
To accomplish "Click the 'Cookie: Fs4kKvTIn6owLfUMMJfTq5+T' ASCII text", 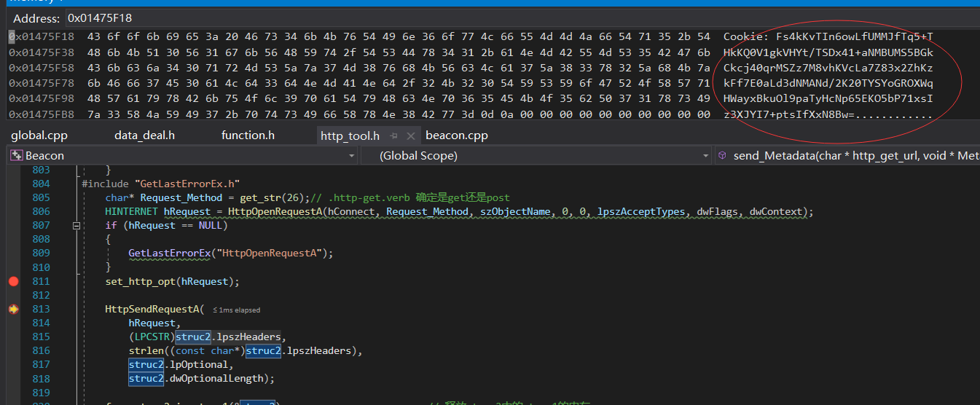I will coord(828,36).
